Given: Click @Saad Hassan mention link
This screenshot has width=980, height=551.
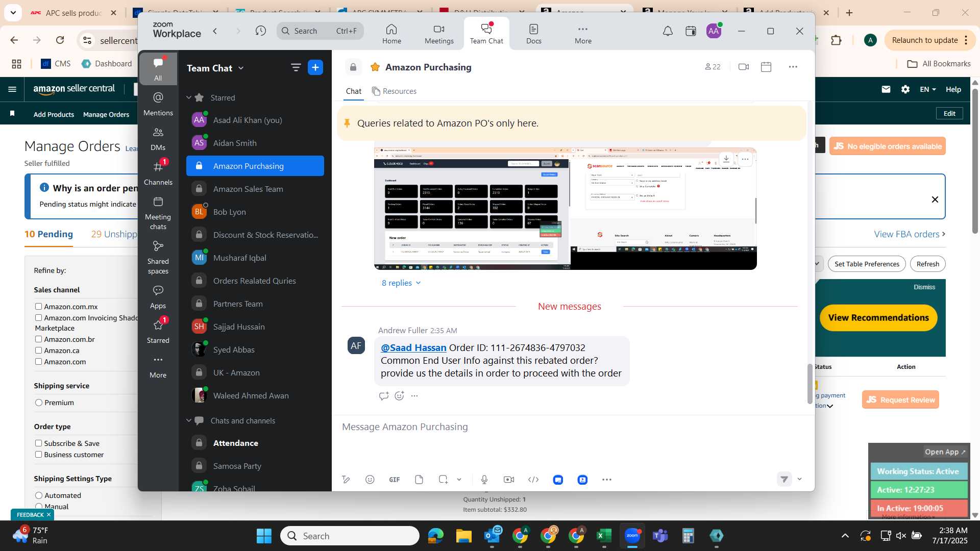Looking at the screenshot, I should [413, 348].
